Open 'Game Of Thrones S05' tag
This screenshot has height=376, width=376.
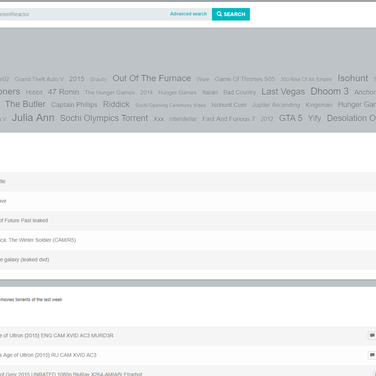click(x=245, y=79)
